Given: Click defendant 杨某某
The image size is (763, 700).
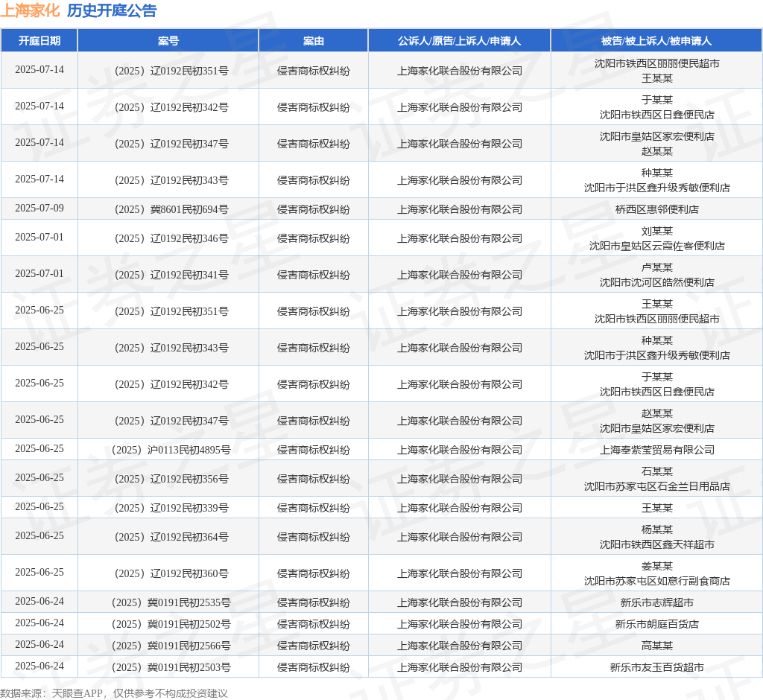Looking at the screenshot, I should (657, 529).
